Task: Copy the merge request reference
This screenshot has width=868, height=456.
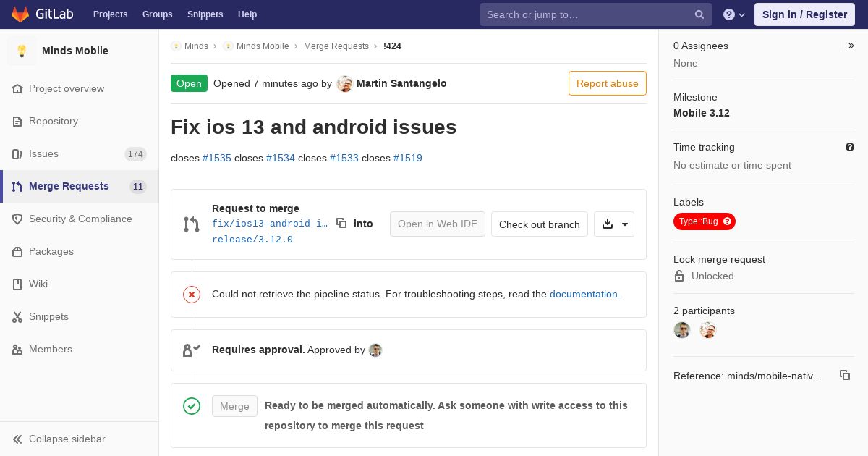Action: pos(845,375)
